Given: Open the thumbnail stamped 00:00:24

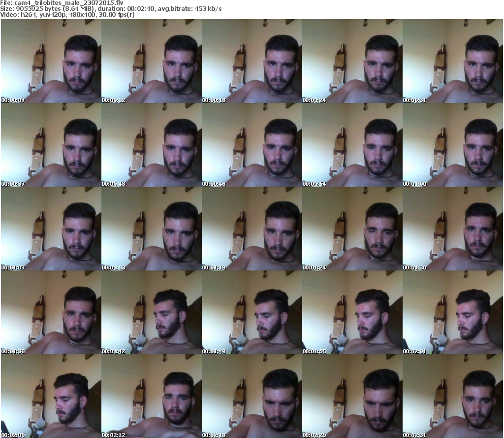Looking at the screenshot, I should click(352, 61).
